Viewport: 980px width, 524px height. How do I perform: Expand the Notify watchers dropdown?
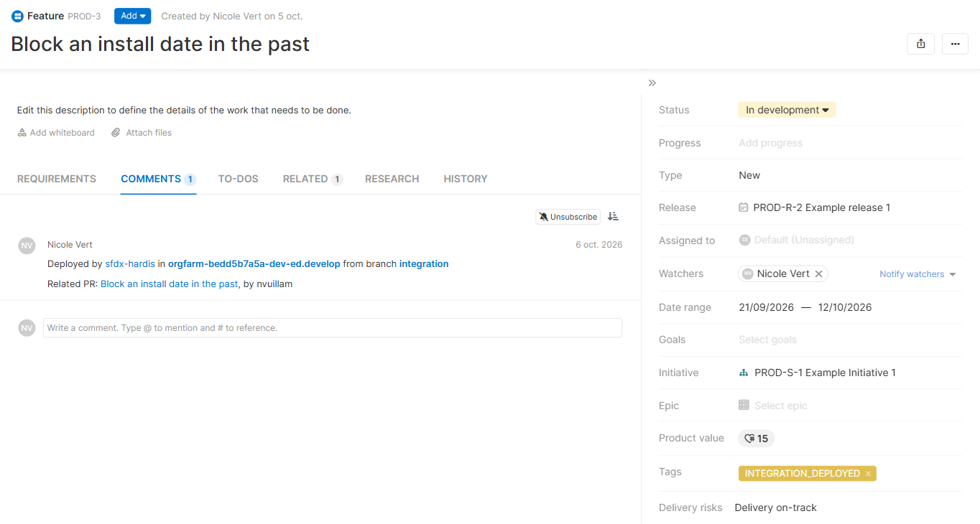pyautogui.click(x=917, y=274)
